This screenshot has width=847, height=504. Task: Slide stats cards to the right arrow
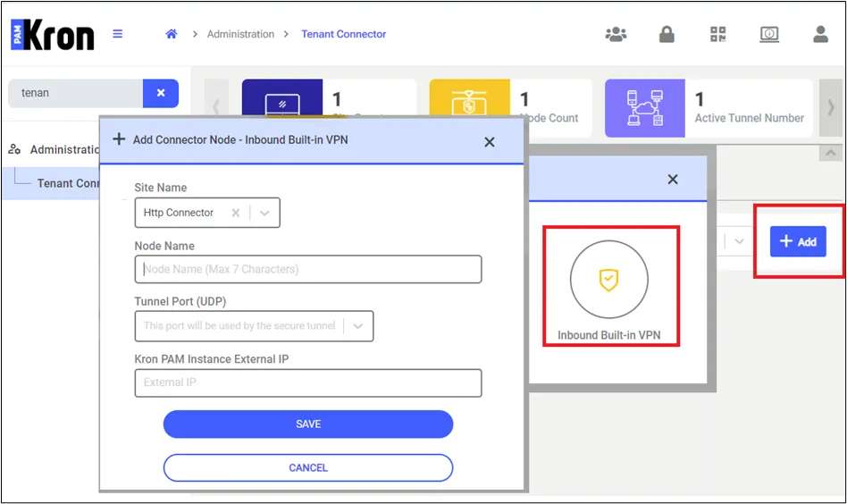click(831, 107)
